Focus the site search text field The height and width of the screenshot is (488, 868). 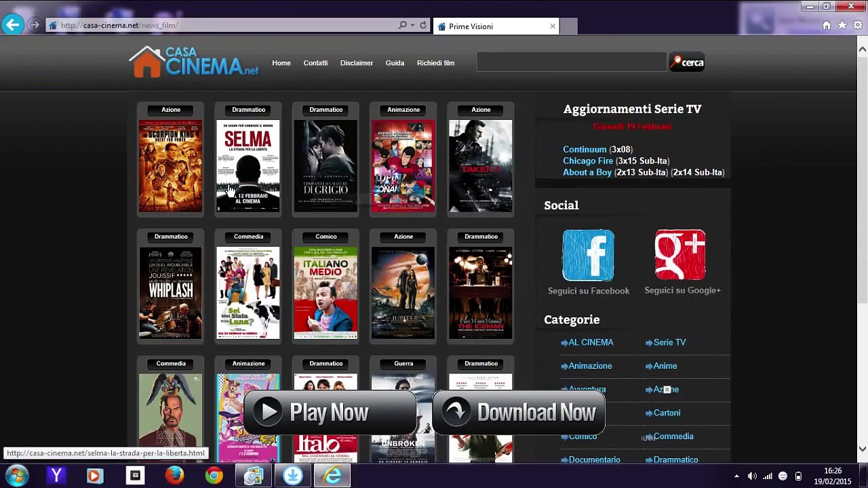572,62
